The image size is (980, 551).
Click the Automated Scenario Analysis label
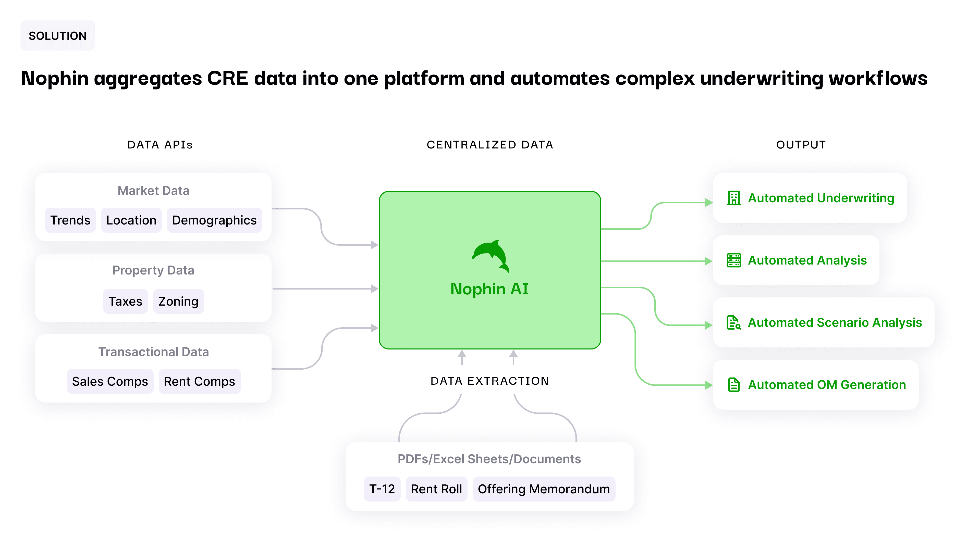pyautogui.click(x=835, y=322)
